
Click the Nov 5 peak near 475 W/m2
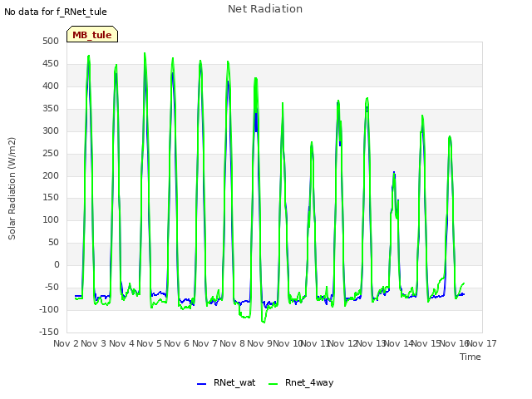point(145,53)
